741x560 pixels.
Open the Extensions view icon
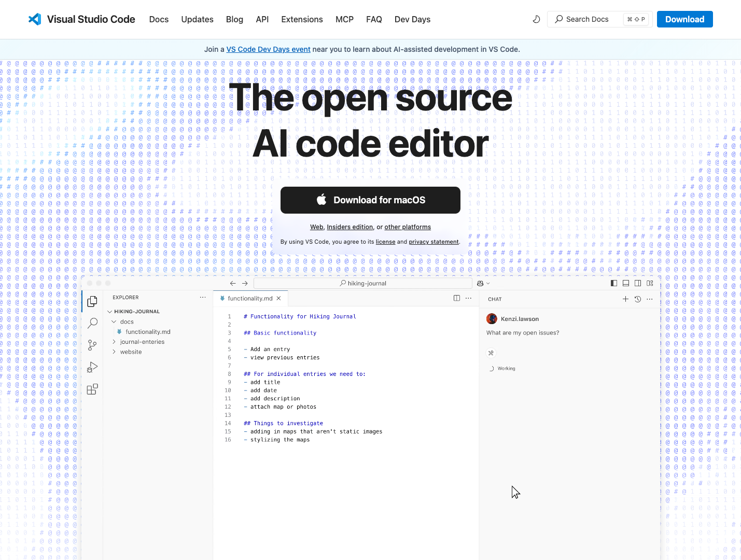[x=92, y=389]
